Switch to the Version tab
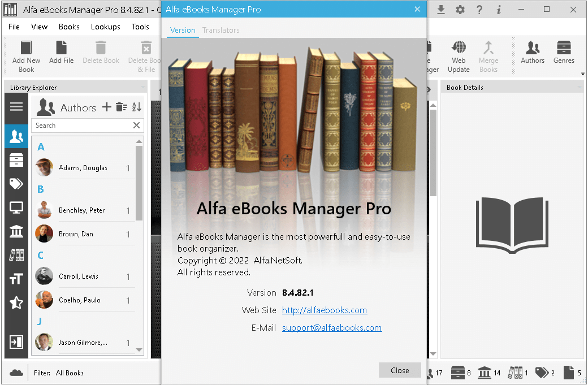588x385 pixels. [183, 30]
